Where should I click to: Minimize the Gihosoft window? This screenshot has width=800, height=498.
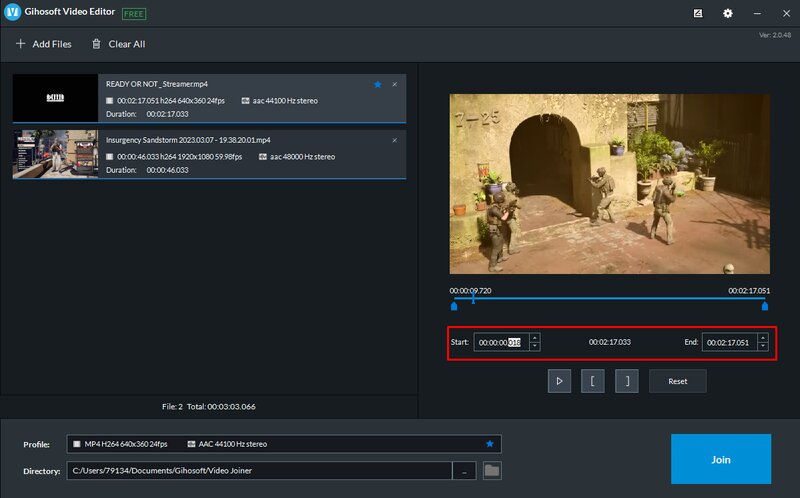757,14
